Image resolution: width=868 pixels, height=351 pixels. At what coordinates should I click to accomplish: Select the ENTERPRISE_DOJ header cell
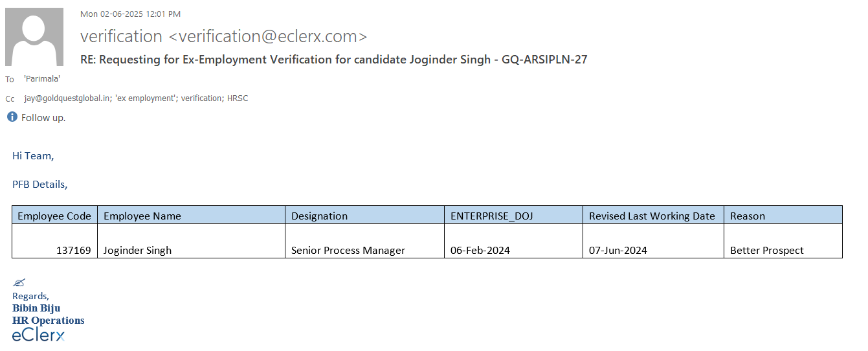pyautogui.click(x=492, y=216)
